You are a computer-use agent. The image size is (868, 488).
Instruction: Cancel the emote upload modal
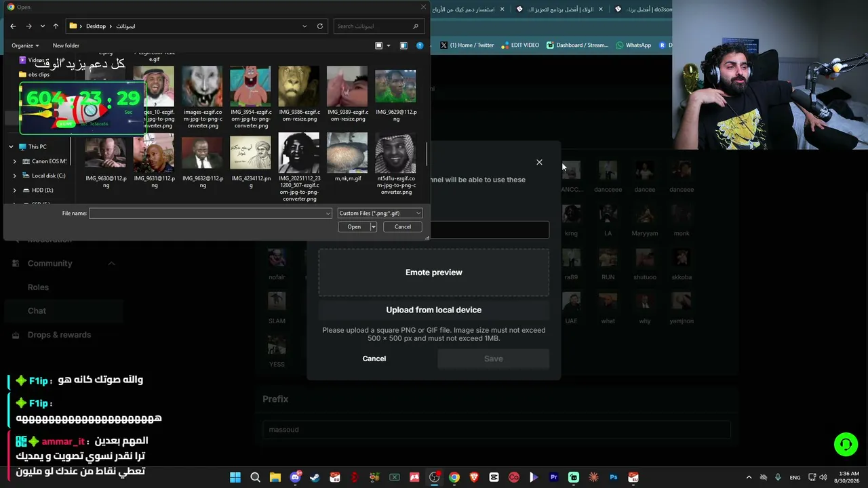pyautogui.click(x=374, y=359)
